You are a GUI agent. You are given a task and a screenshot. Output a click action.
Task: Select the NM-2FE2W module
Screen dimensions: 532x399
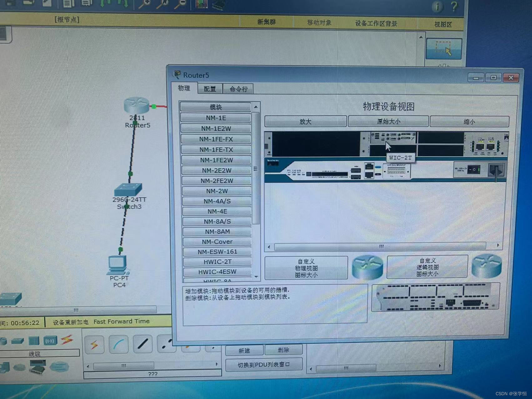click(x=217, y=181)
